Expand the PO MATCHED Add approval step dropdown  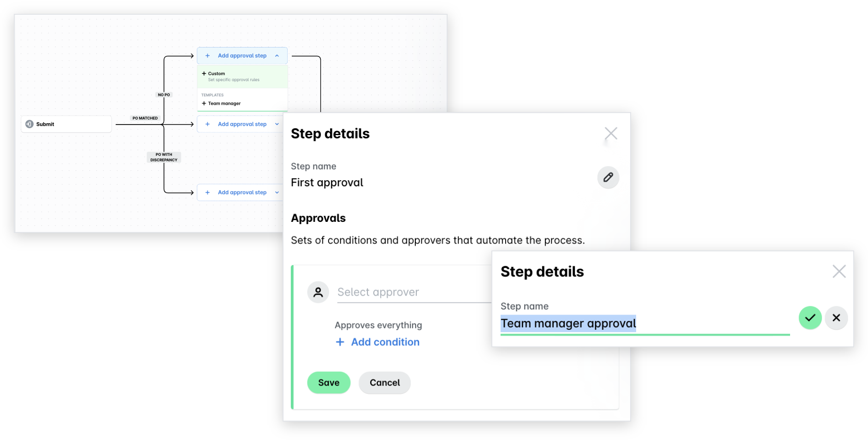point(277,124)
